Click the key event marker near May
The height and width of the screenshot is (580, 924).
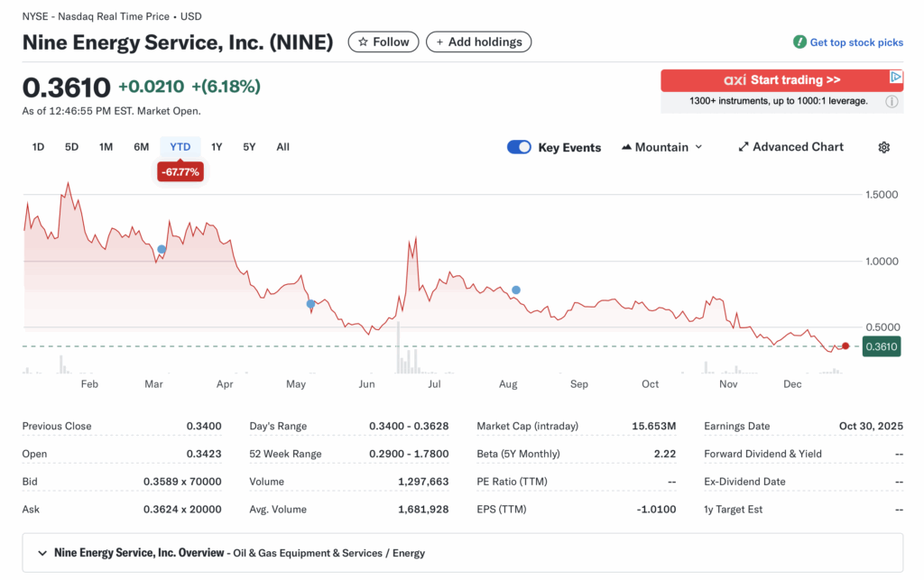(310, 304)
